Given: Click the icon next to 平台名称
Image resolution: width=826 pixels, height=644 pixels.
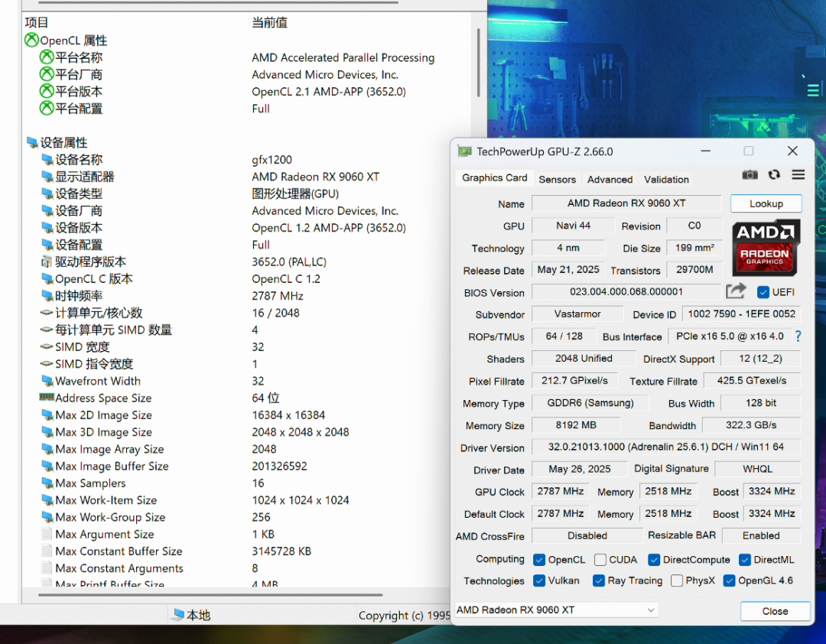Looking at the screenshot, I should (47, 57).
